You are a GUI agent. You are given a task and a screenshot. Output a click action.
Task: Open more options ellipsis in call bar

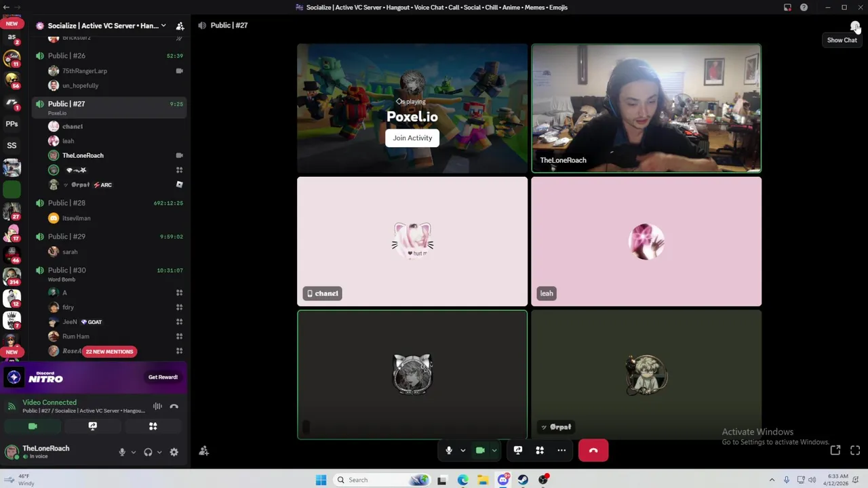561,450
